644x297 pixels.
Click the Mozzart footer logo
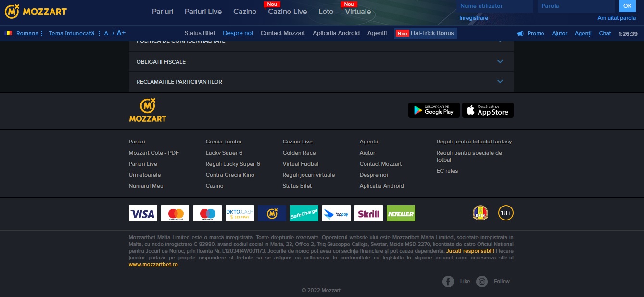148,110
